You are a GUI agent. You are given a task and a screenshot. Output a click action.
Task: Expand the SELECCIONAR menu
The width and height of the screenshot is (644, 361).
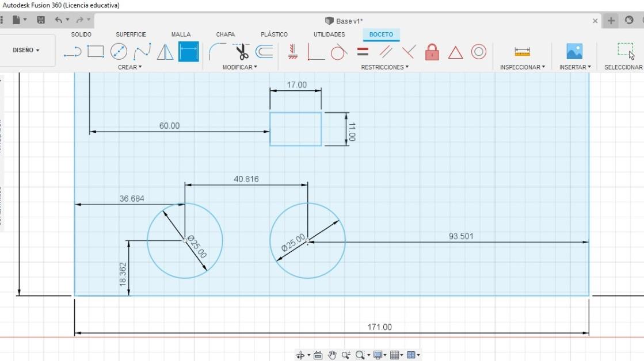point(623,67)
